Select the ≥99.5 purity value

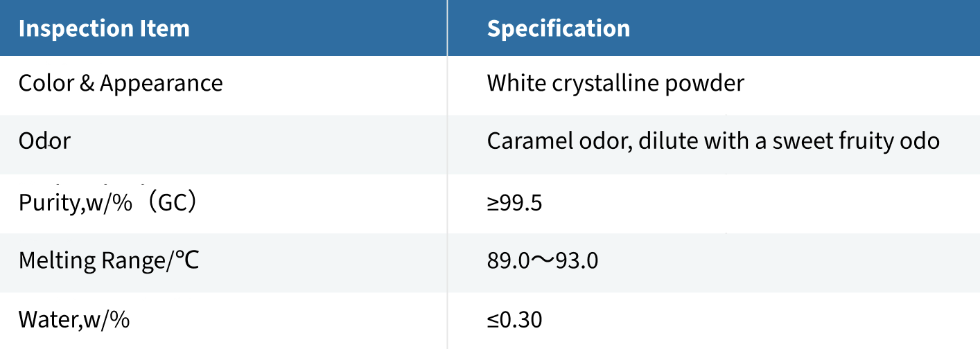[x=514, y=203]
